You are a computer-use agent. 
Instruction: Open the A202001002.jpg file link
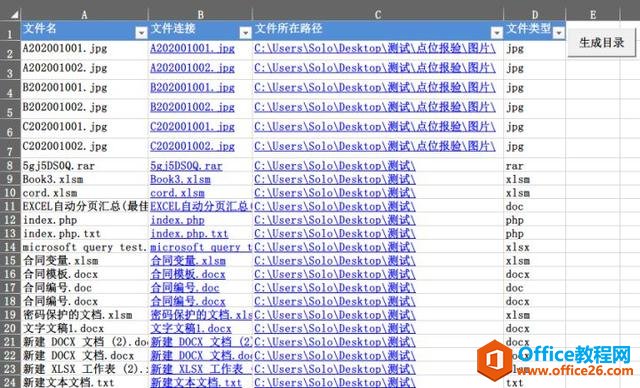pos(192,68)
